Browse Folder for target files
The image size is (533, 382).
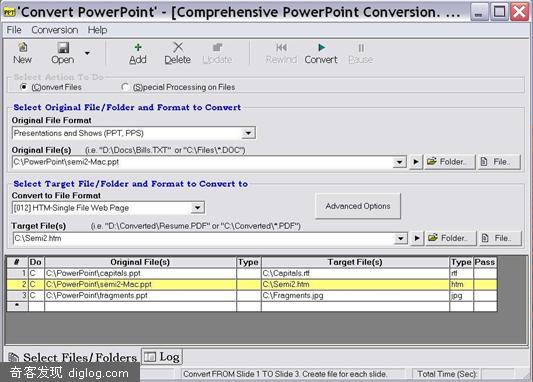[x=450, y=238]
